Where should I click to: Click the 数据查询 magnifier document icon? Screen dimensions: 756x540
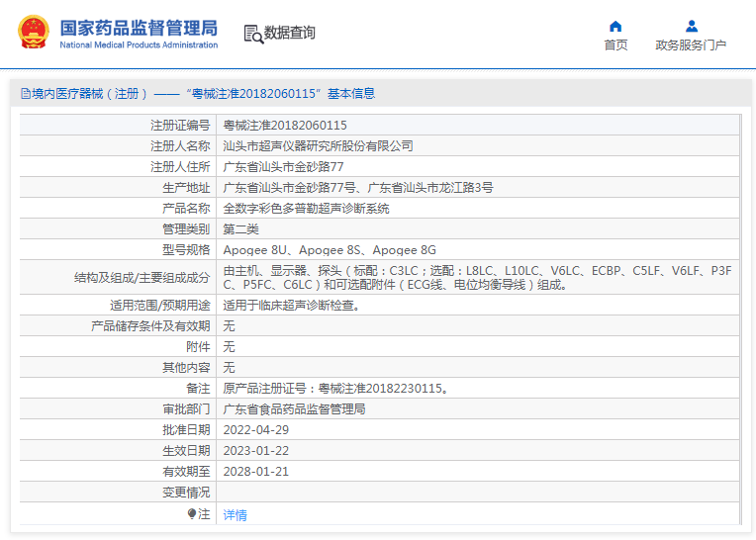click(253, 34)
